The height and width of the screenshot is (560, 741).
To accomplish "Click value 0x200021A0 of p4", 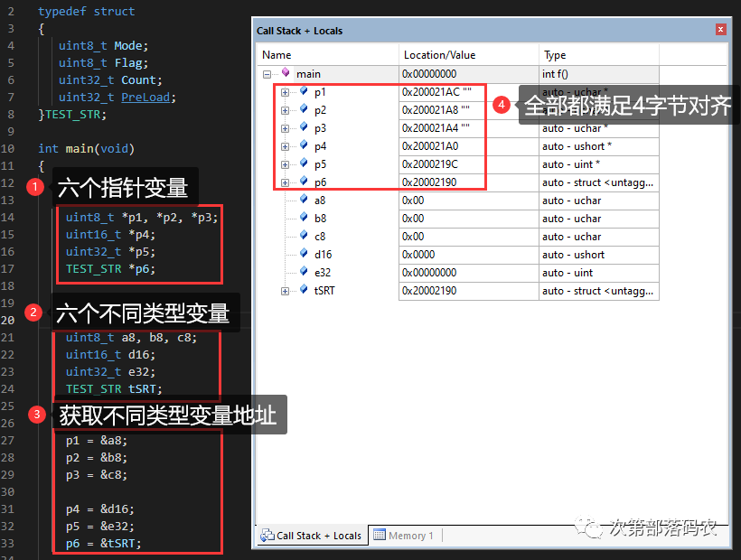I will (x=430, y=146).
